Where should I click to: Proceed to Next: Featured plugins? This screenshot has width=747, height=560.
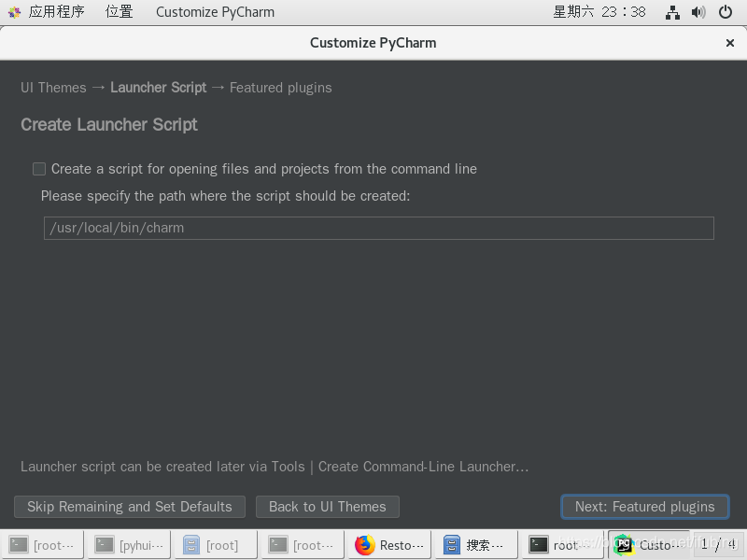point(645,507)
